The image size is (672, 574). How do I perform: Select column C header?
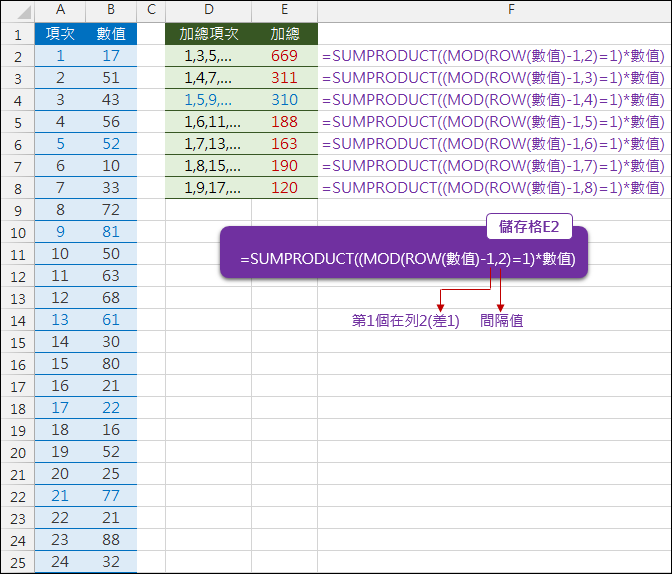tap(151, 10)
